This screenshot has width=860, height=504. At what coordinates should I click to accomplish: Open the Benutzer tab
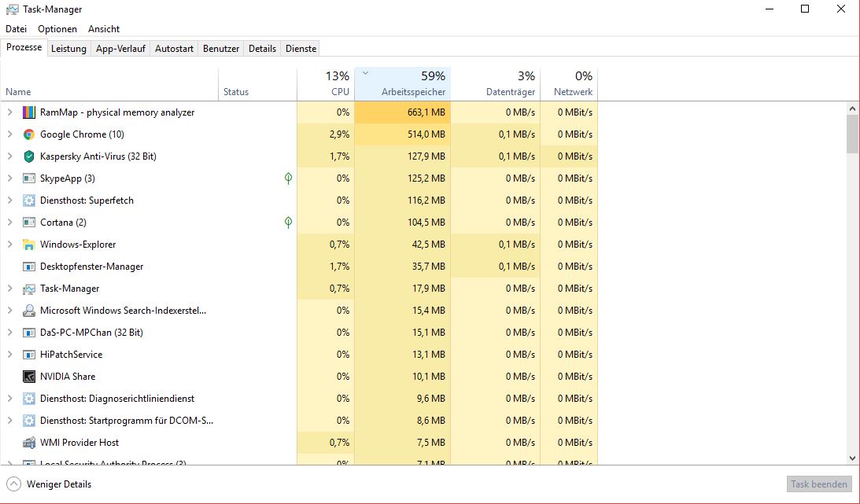pos(221,49)
